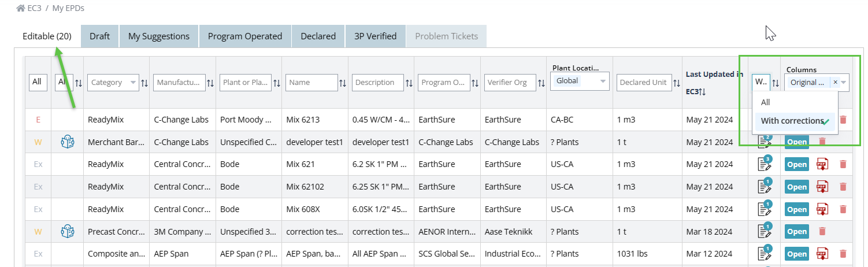The image size is (868, 267).
Task: Click PDF icon in Mix 608X row
Action: coord(821,209)
